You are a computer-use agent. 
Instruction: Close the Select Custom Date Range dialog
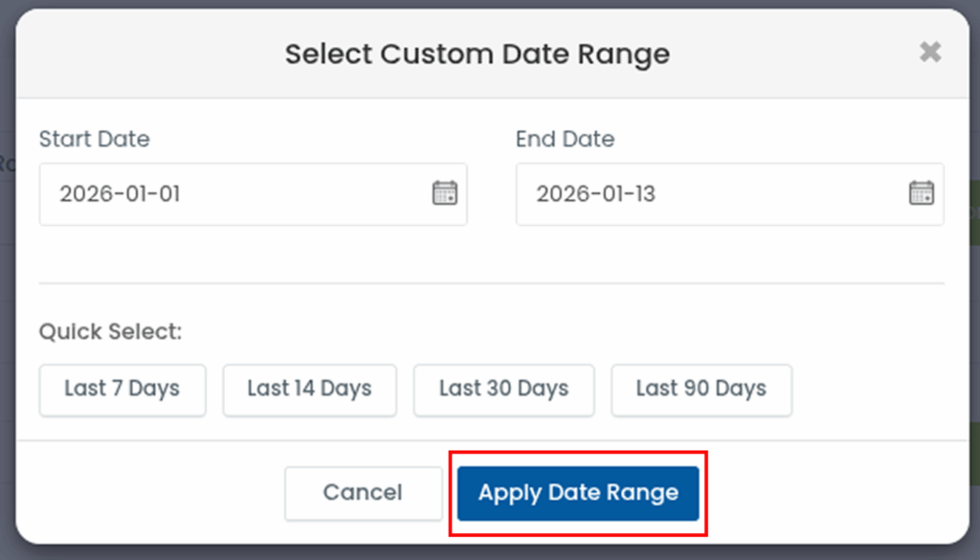click(929, 53)
